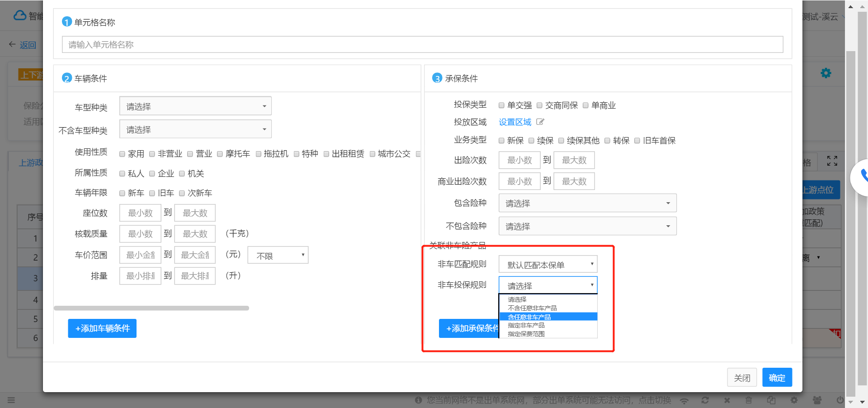Click the blue settings gear behind dialog
This screenshot has width=868, height=408.
coord(826,73)
